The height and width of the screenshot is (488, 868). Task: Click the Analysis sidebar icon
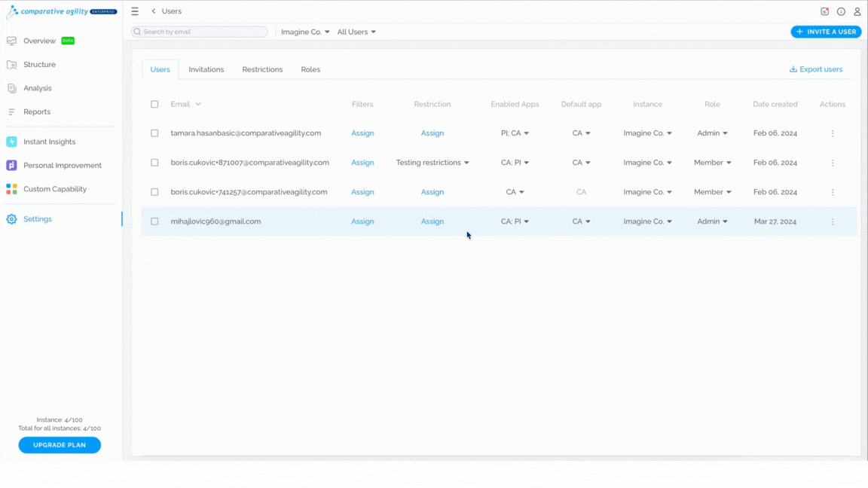coord(11,89)
